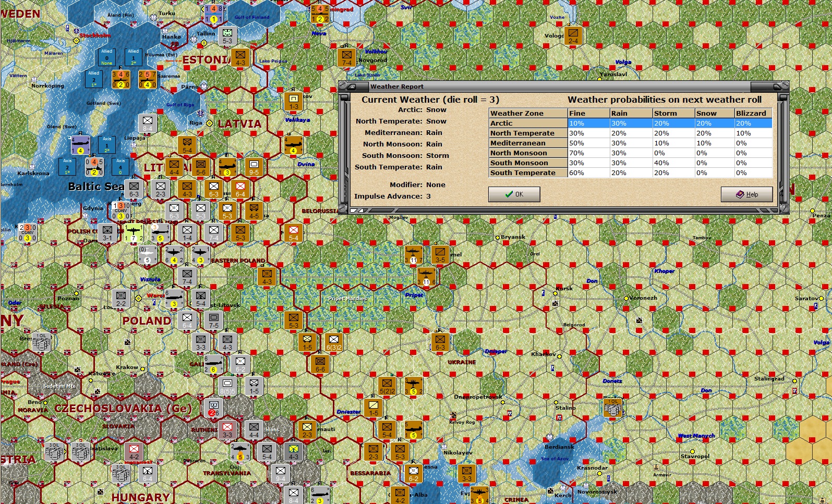This screenshot has height=504, width=832.
Task: Click the Kharkov city label
Action: point(543,354)
